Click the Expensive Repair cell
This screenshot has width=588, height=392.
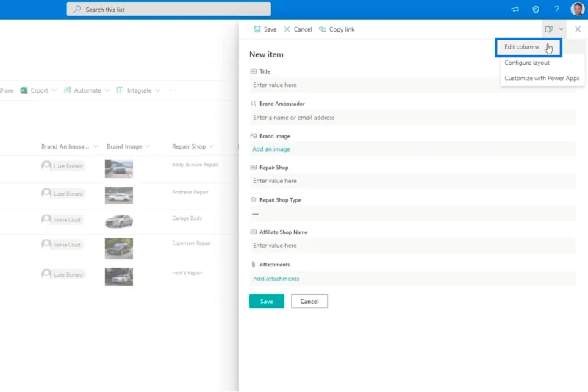[191, 243]
